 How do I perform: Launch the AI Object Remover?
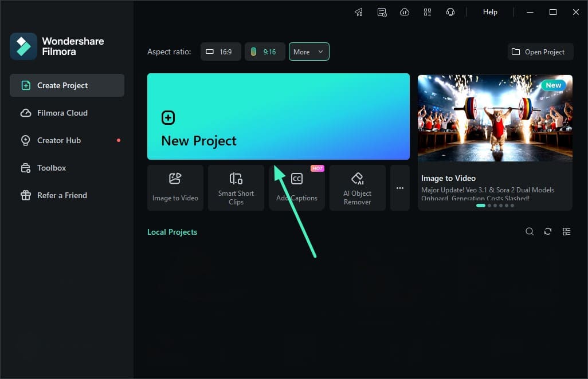pyautogui.click(x=357, y=187)
